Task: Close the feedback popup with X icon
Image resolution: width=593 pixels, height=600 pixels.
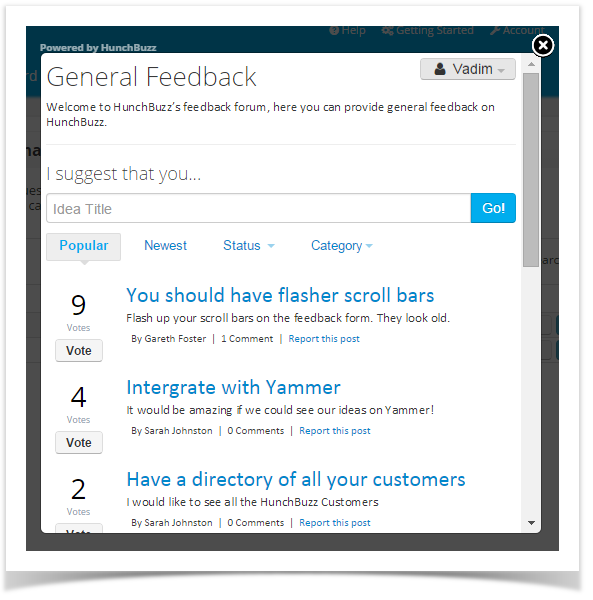Action: (x=542, y=46)
